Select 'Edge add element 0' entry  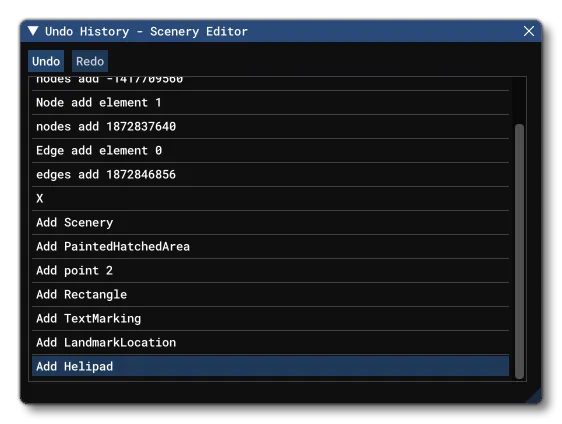click(270, 151)
